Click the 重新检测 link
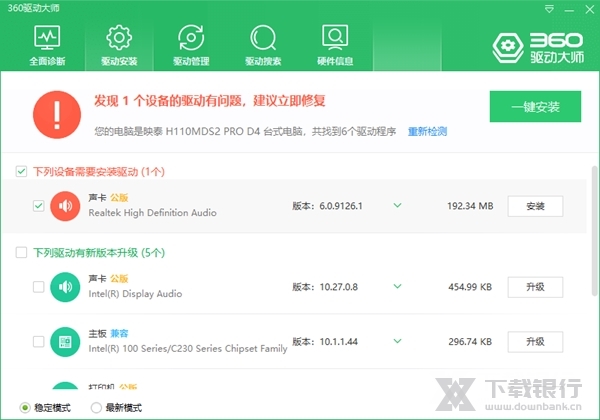The height and width of the screenshot is (420, 600). coord(427,132)
